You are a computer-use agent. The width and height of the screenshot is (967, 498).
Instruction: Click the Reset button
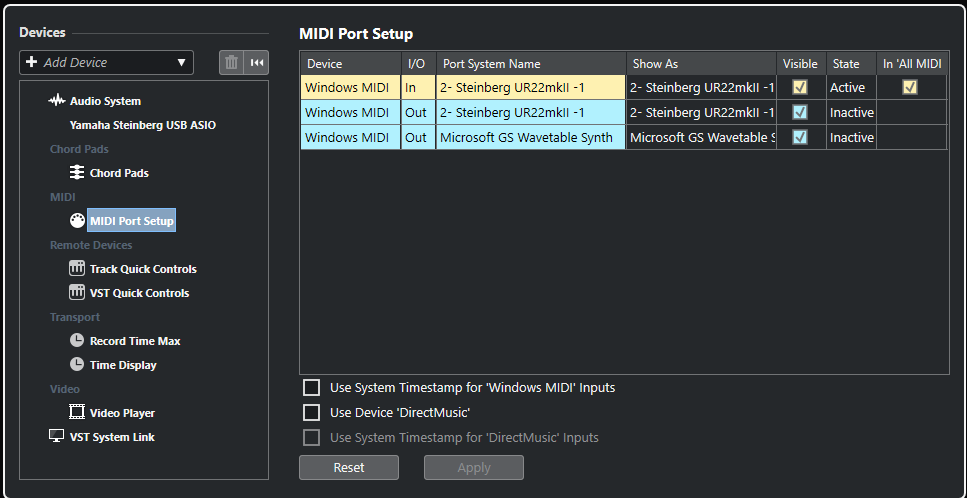pos(349,467)
